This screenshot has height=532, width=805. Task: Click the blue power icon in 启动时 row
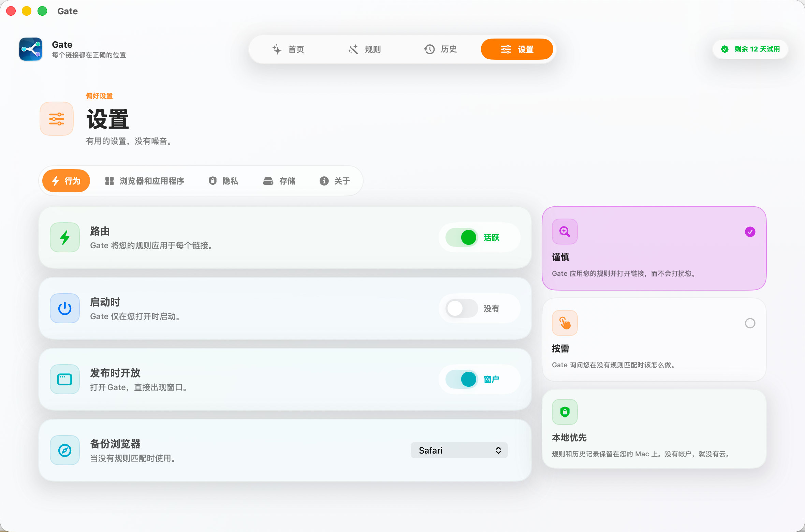click(x=65, y=308)
